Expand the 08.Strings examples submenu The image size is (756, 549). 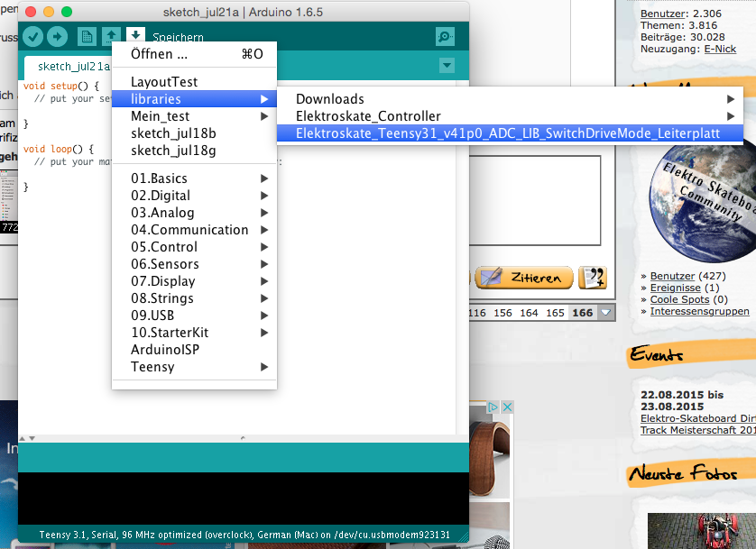pyautogui.click(x=194, y=298)
